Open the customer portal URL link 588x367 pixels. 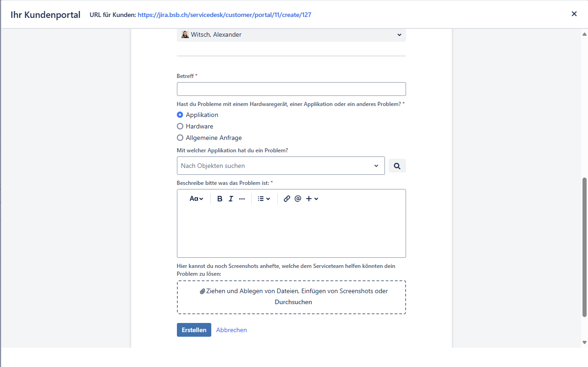(x=225, y=15)
